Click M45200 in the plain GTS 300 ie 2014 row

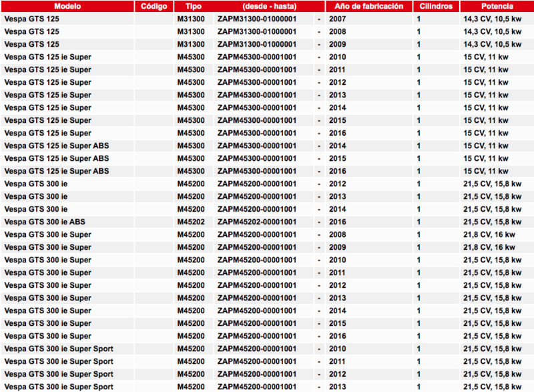(191, 209)
